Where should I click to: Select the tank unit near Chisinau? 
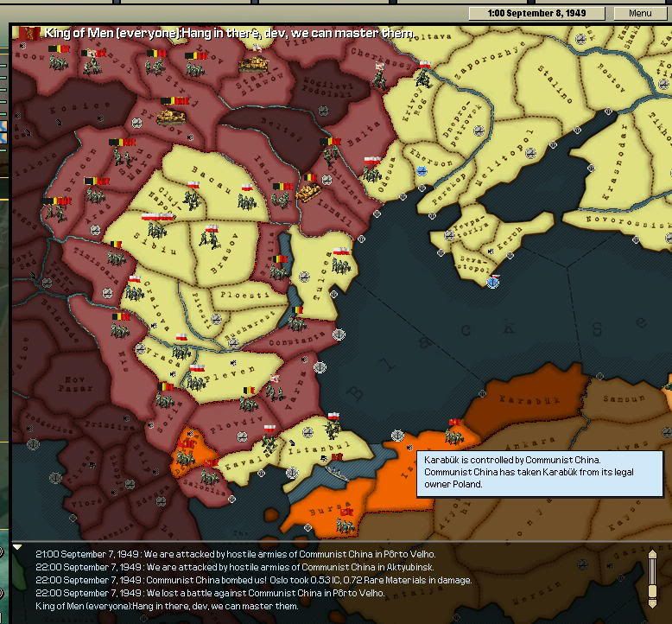308,193
